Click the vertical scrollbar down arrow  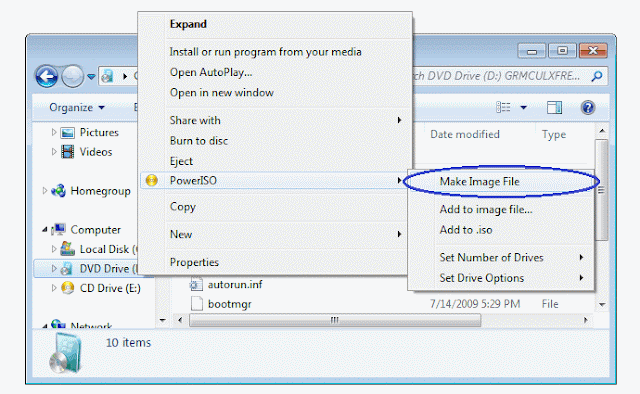click(602, 305)
